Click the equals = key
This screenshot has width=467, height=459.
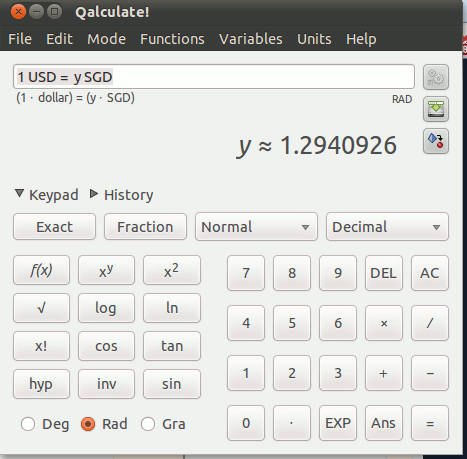[430, 423]
